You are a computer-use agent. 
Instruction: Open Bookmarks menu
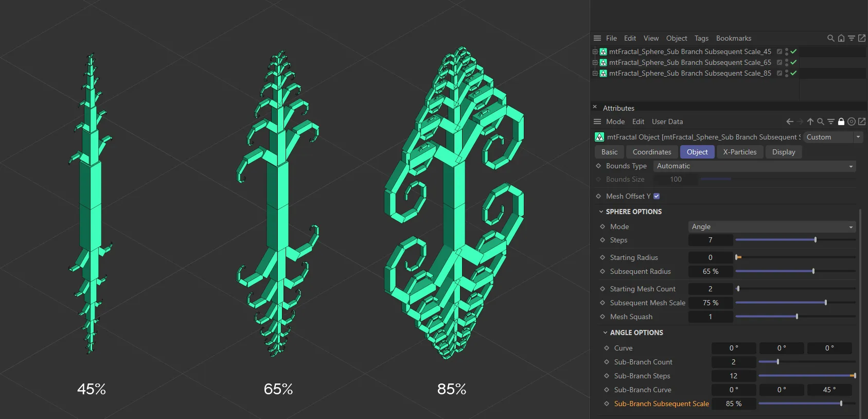click(734, 38)
